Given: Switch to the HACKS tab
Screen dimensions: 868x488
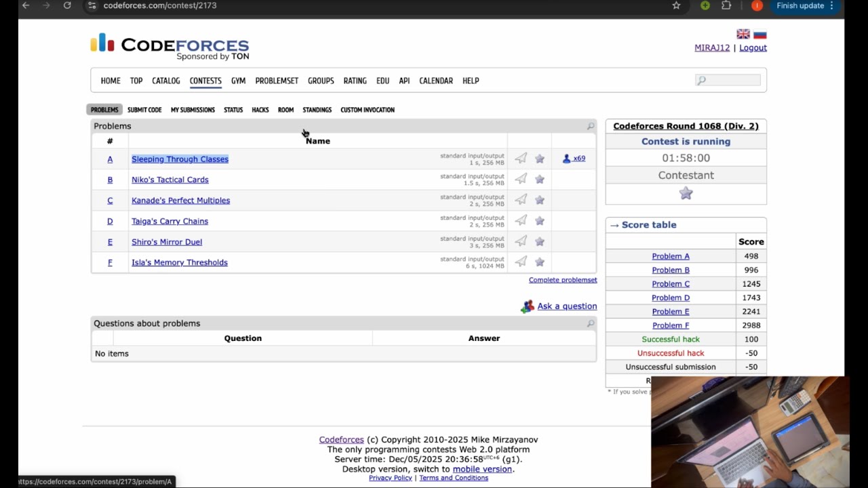Looking at the screenshot, I should (260, 110).
